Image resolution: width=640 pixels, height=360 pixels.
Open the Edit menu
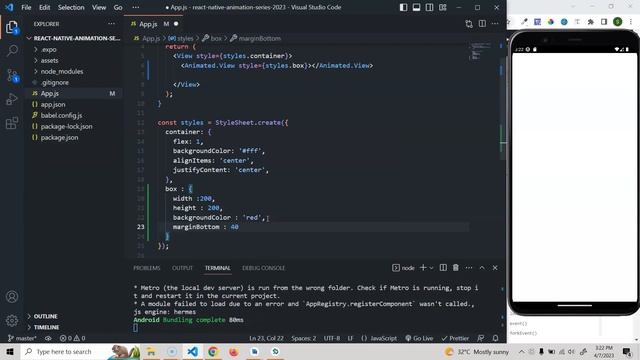click(x=44, y=7)
